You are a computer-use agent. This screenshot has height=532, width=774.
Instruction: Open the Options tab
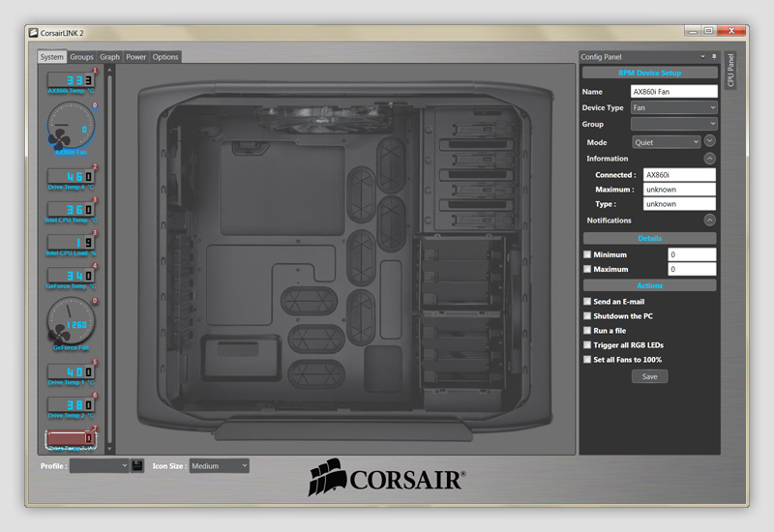click(x=165, y=57)
